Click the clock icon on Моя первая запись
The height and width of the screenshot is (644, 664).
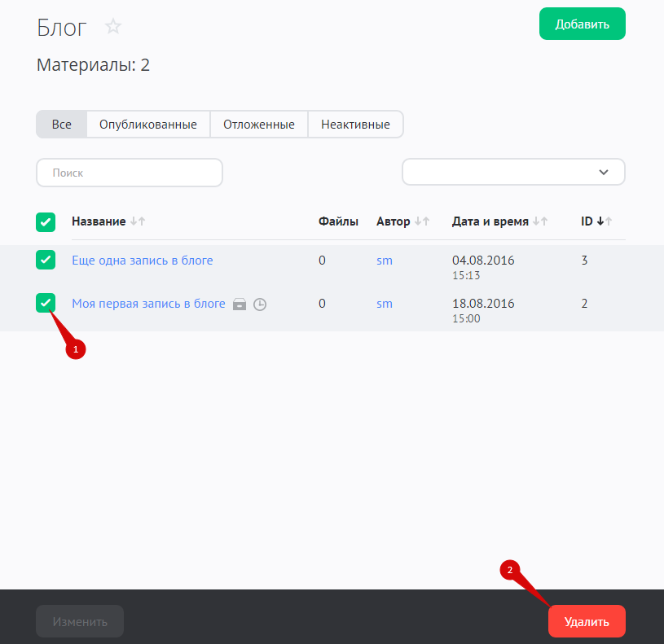click(260, 304)
